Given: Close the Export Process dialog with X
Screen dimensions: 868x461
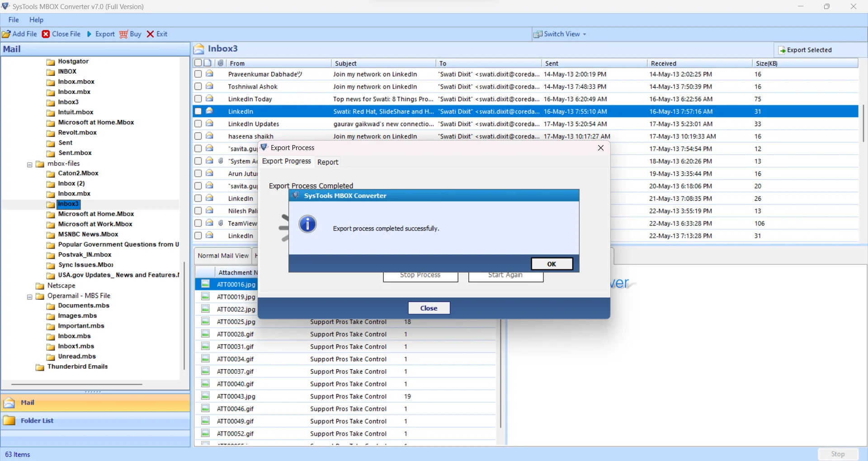Looking at the screenshot, I should (601, 148).
